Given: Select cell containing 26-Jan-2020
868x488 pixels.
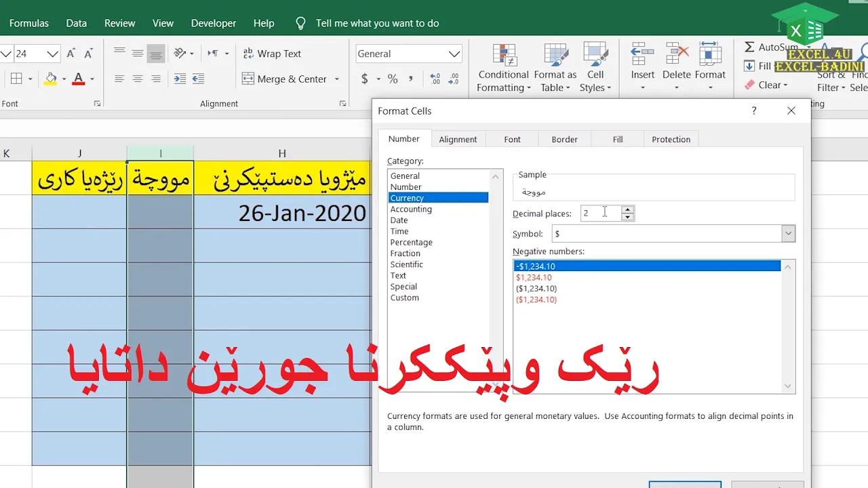Looking at the screenshot, I should 282,212.
